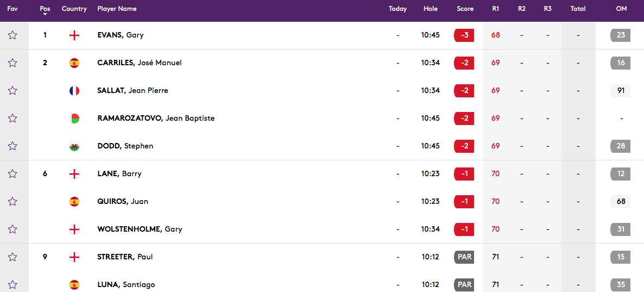Click the -1 score swatch for Quiros
This screenshot has height=292, width=644.
point(464,202)
